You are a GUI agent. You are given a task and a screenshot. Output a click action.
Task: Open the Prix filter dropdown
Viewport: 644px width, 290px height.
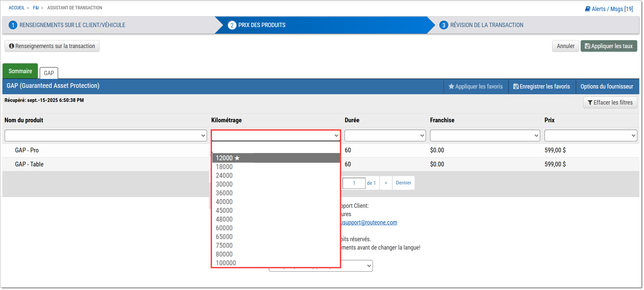(590, 136)
